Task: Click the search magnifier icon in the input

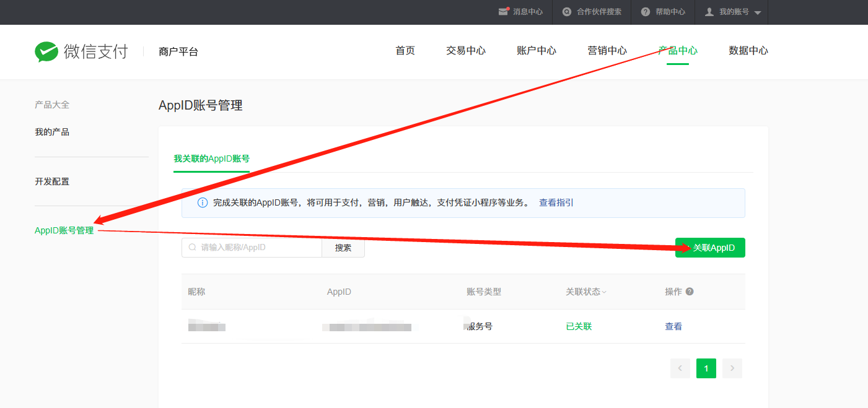Action: click(x=192, y=248)
